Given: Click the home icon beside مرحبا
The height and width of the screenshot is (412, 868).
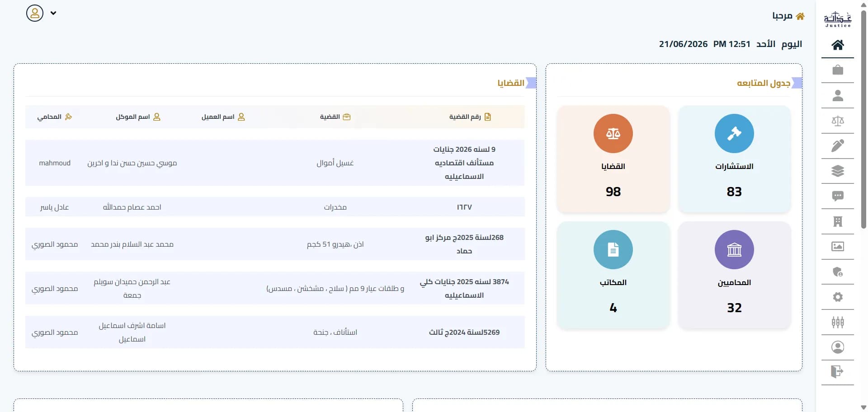Looking at the screenshot, I should [x=800, y=16].
